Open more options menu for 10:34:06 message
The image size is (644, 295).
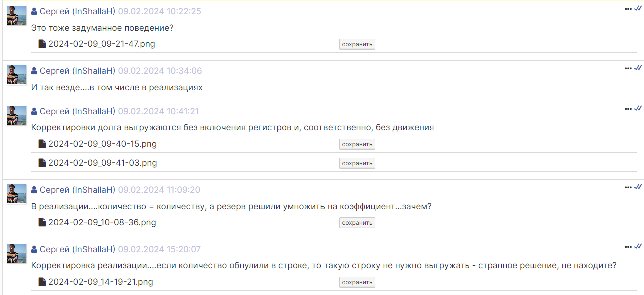pos(628,68)
